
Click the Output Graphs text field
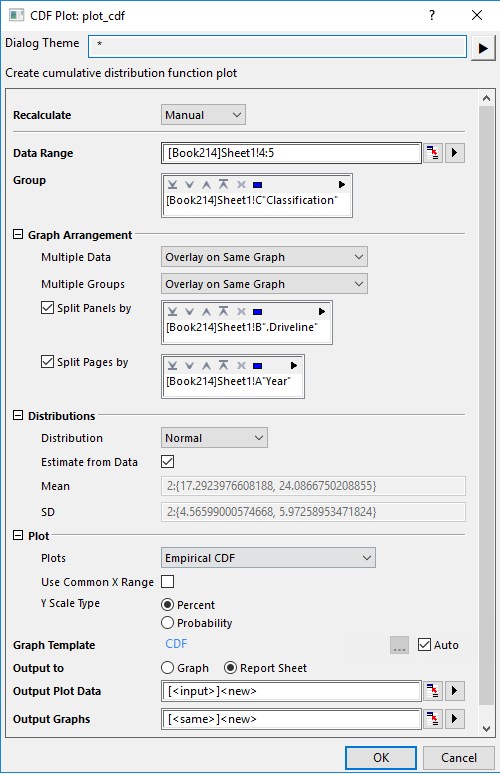[291, 719]
